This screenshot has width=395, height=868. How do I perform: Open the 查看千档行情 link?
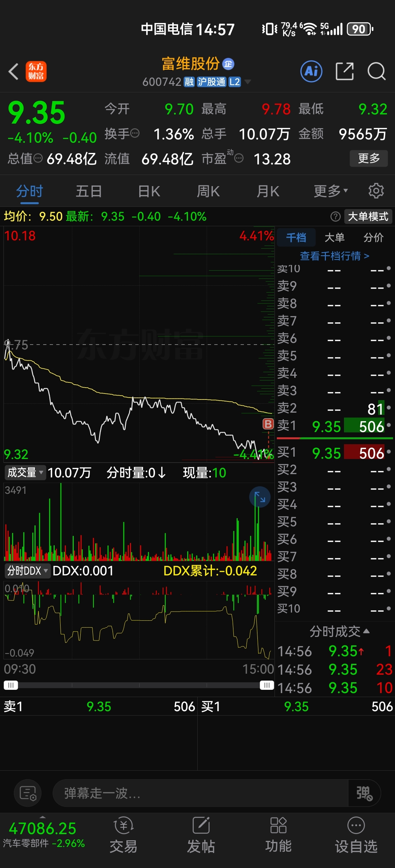[335, 256]
